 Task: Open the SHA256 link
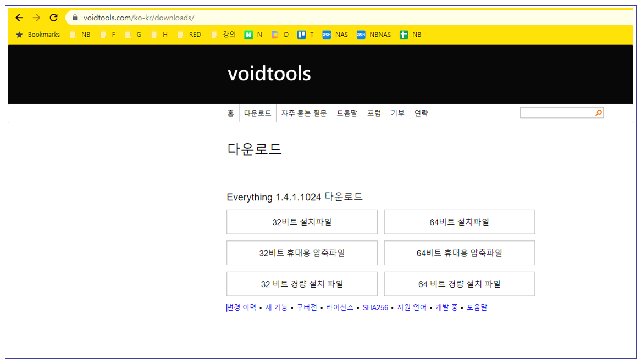pos(375,307)
